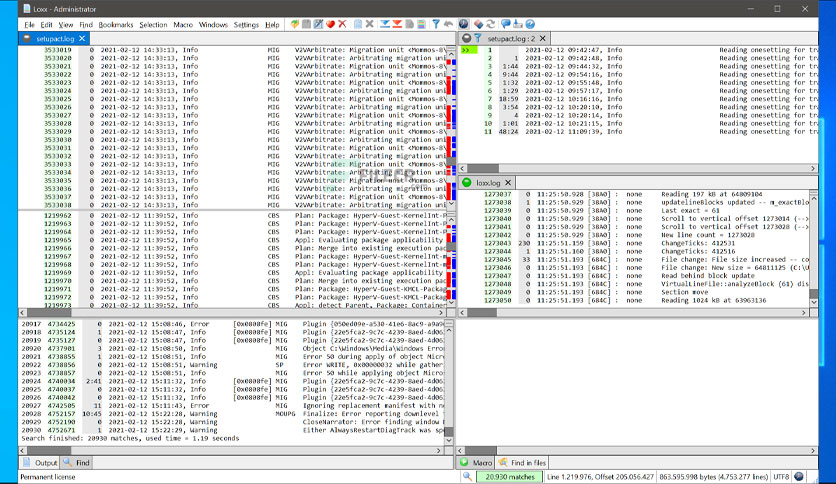836x484 pixels.
Task: Select row 11 with 48:24 time difference
Action: point(639,132)
